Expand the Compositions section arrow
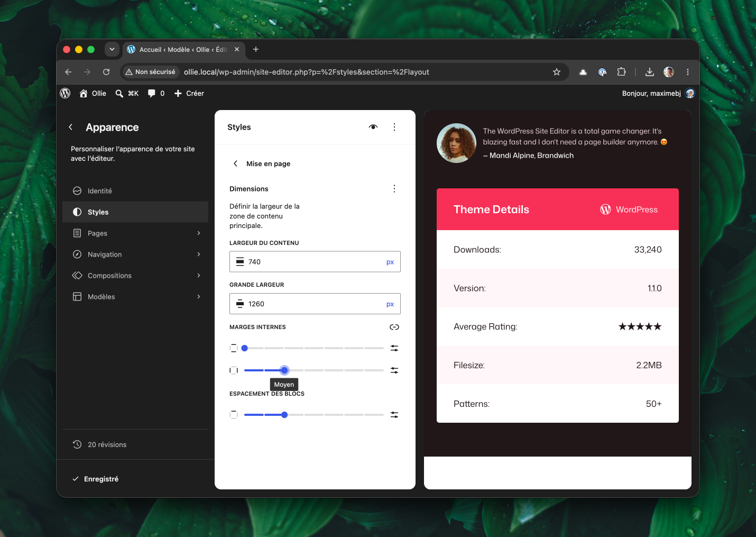Screen dimensions: 756x537 click(199, 275)
